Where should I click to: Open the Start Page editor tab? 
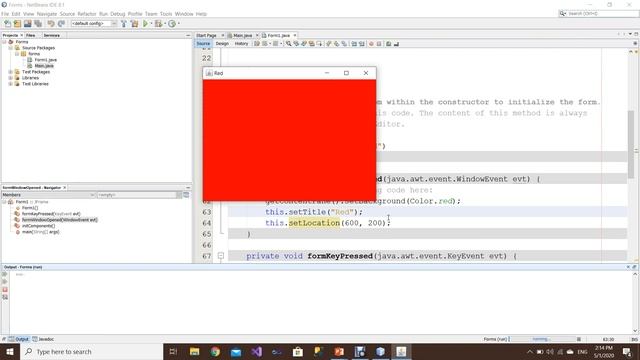click(207, 36)
